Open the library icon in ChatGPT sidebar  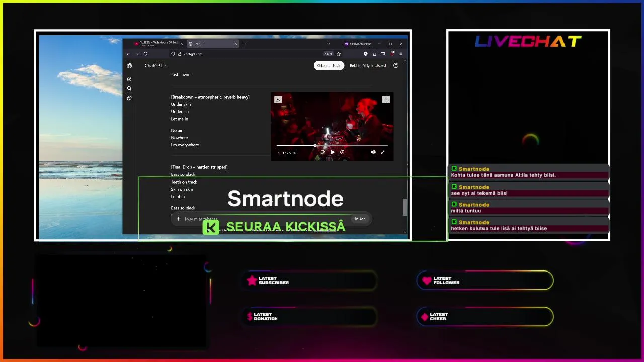(x=129, y=98)
